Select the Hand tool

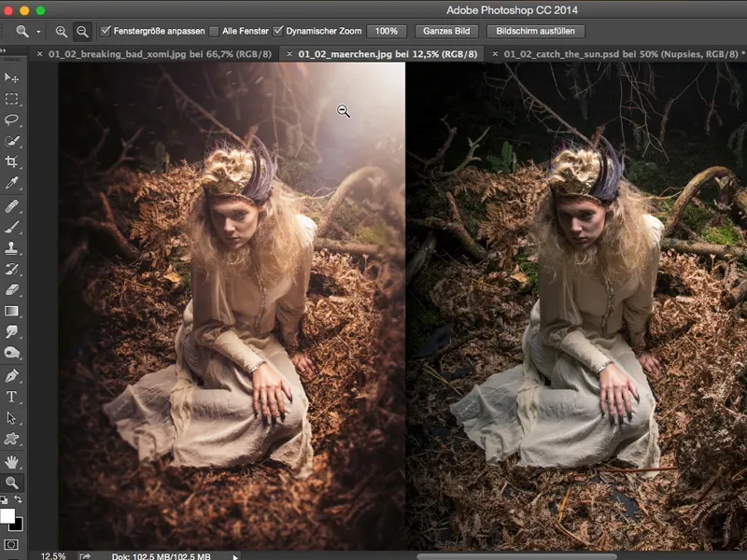pos(11,462)
